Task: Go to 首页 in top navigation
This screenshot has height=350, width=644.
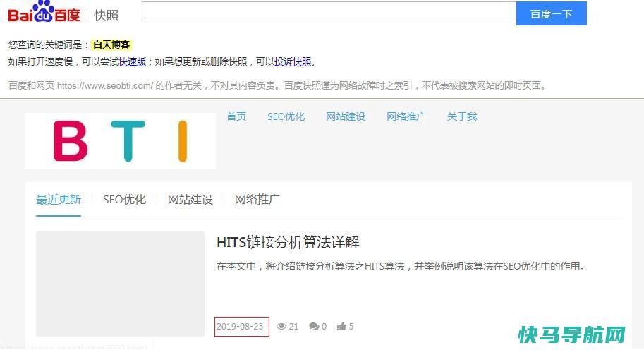Action: click(236, 116)
